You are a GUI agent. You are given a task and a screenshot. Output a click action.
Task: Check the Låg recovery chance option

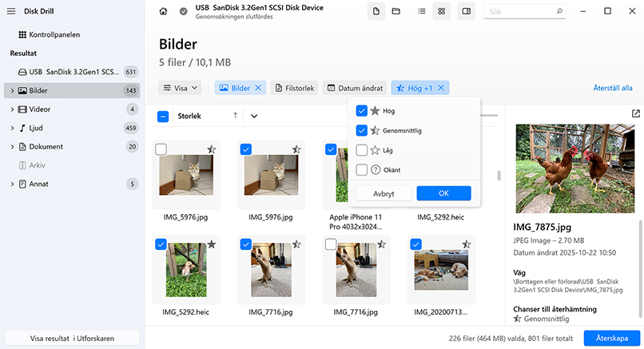pos(362,150)
